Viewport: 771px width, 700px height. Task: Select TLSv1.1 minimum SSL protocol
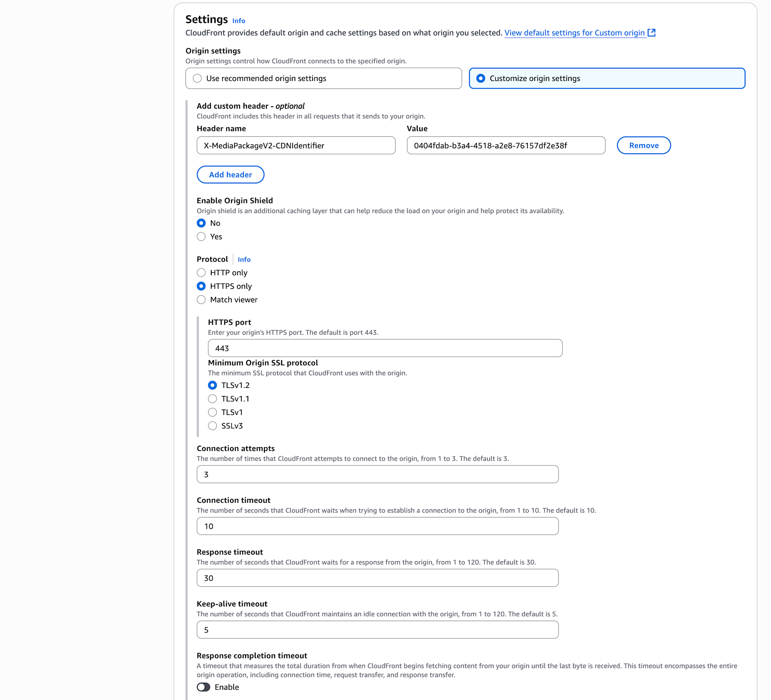pos(212,399)
